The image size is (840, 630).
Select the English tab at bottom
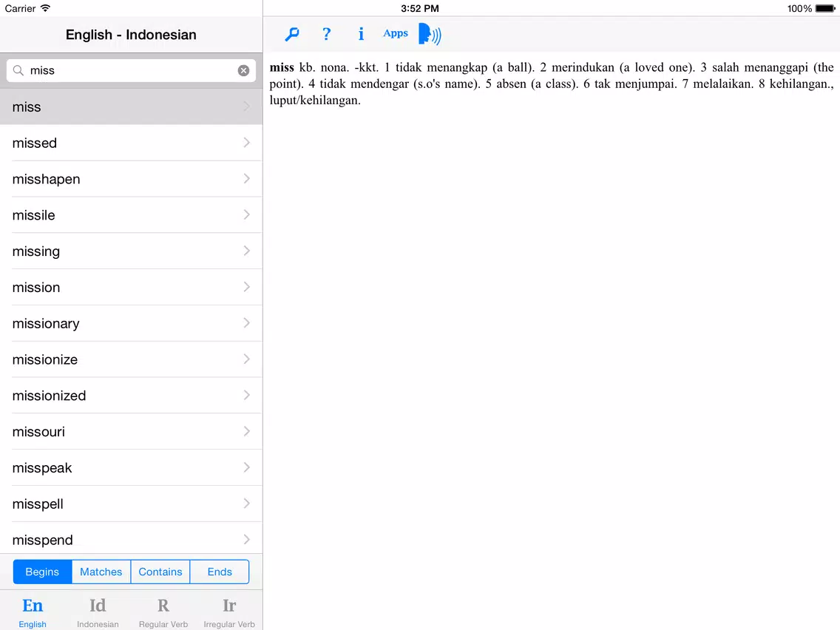[33, 612]
